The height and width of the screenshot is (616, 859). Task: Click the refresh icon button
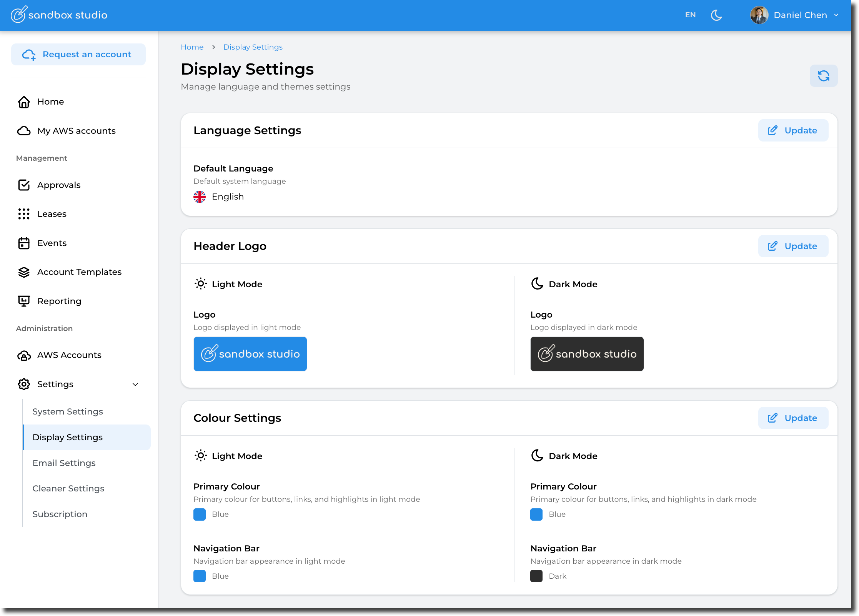823,76
